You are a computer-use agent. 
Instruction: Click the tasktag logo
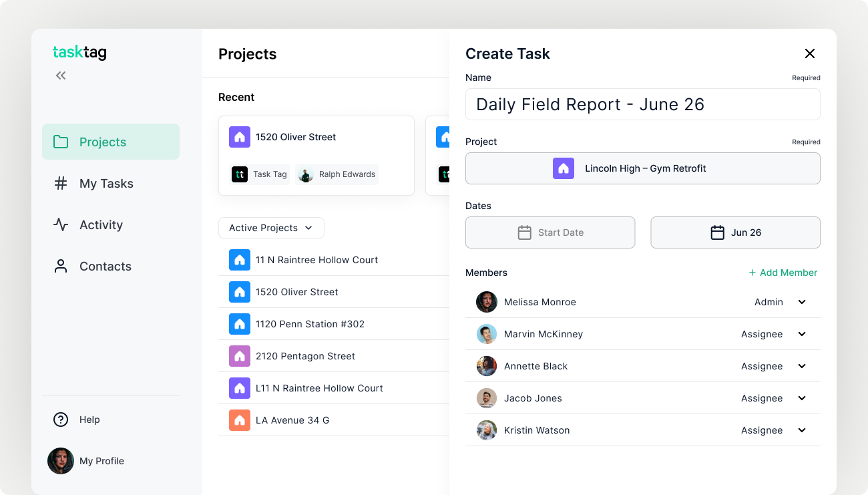(x=79, y=52)
